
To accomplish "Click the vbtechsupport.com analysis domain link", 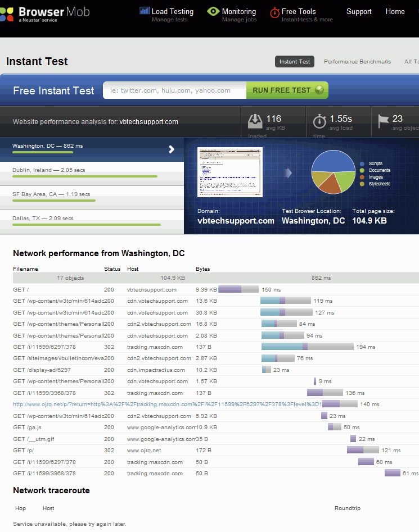I will click(x=148, y=122).
